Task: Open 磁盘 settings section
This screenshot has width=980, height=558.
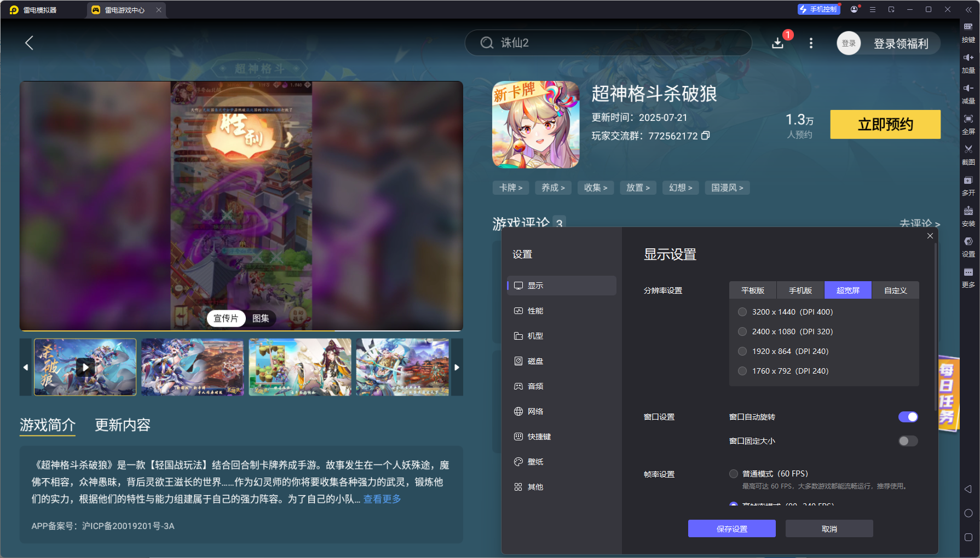Action: pos(561,361)
